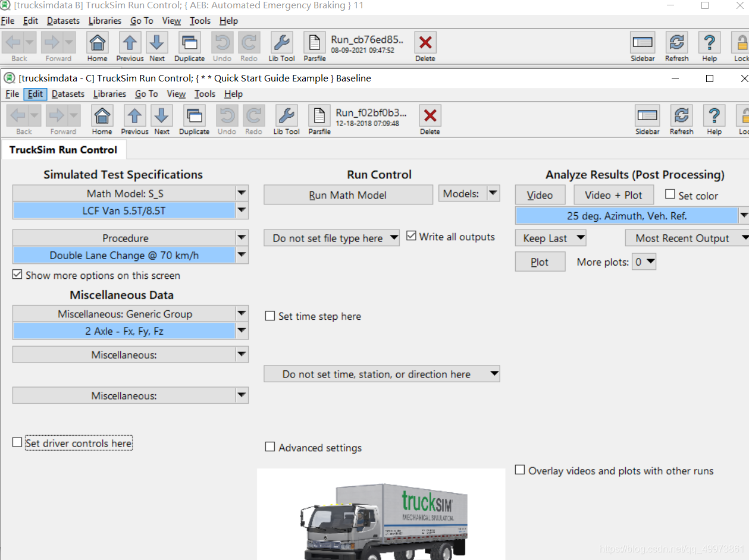The image size is (749, 560).
Task: Click Redo in front window toolbar
Action: tap(254, 115)
